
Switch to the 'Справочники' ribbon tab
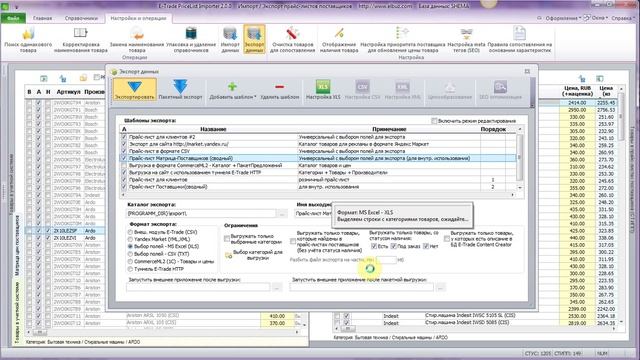pyautogui.click(x=81, y=18)
